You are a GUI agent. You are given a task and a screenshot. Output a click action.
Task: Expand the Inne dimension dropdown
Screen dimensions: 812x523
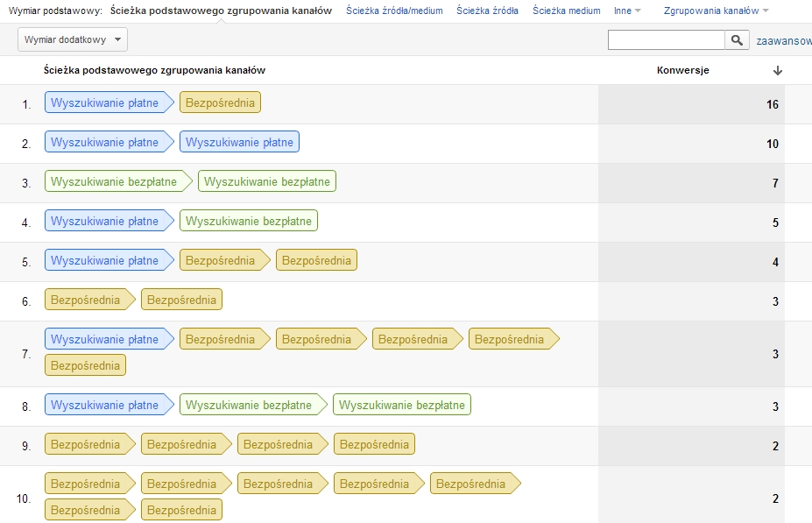627,11
